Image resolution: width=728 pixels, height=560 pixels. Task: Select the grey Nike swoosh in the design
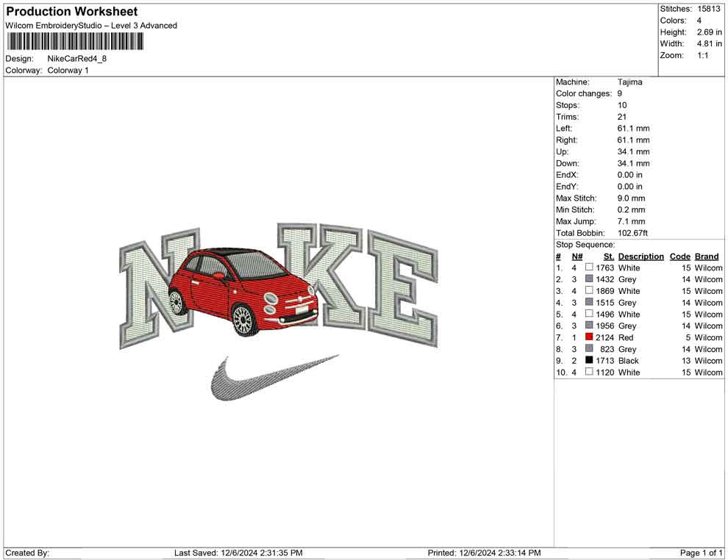[x=274, y=378]
